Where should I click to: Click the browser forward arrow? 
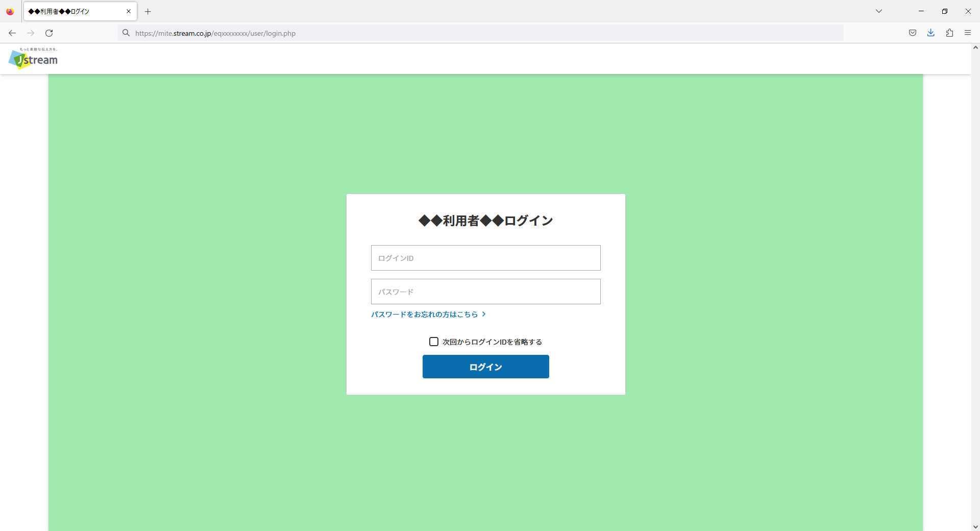point(31,33)
